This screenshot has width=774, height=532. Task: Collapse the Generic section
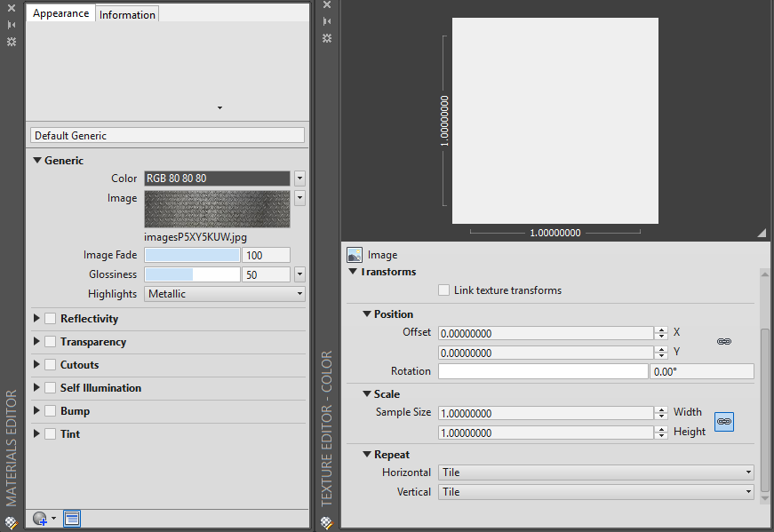(x=37, y=160)
